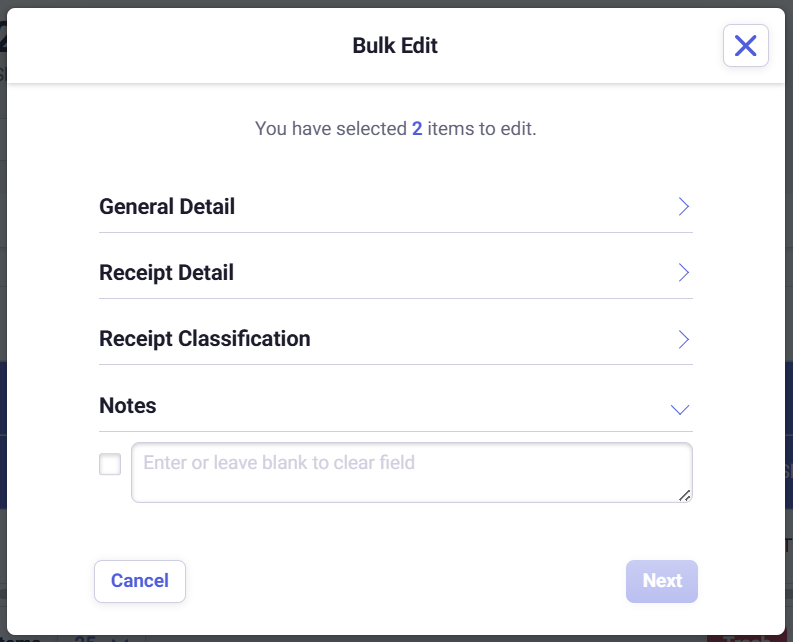Open the Receipt Classification section heading
This screenshot has width=793, height=642.
point(205,339)
